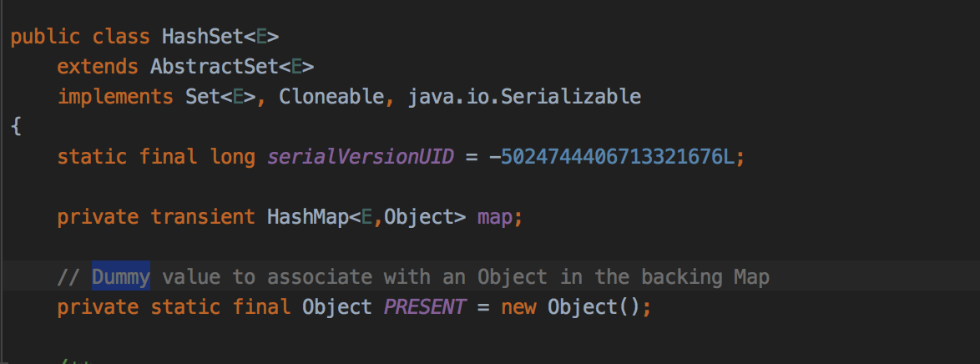Click Set in the implements clause

[x=203, y=97]
